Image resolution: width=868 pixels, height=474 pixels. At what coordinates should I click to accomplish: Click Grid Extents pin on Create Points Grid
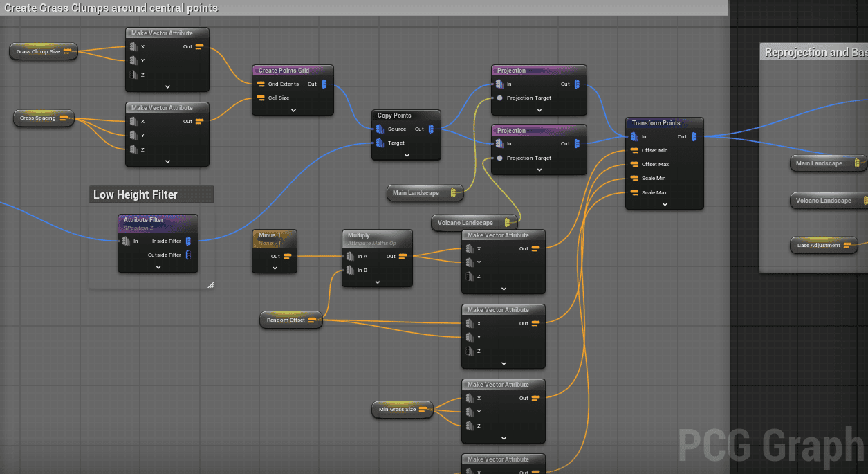[x=261, y=84]
